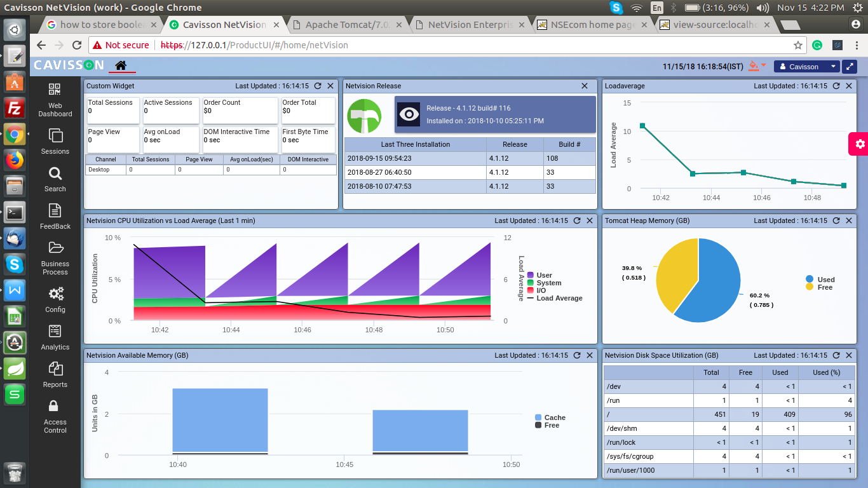Switch to the how to store boolean tab
Screen dimensions: 868x488
103,25
